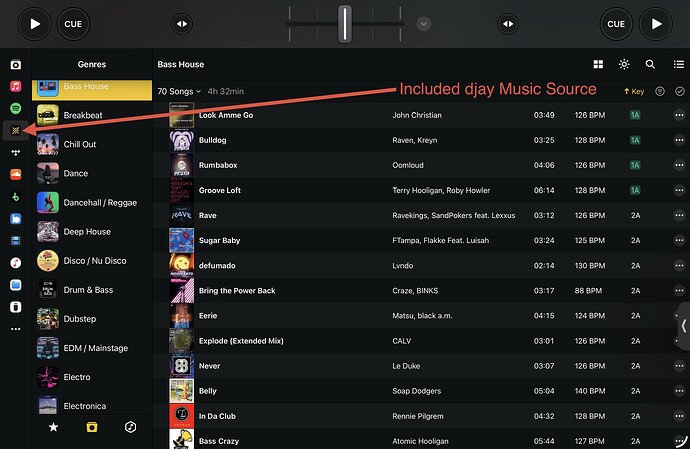Toggle the track filter icon

click(660, 91)
